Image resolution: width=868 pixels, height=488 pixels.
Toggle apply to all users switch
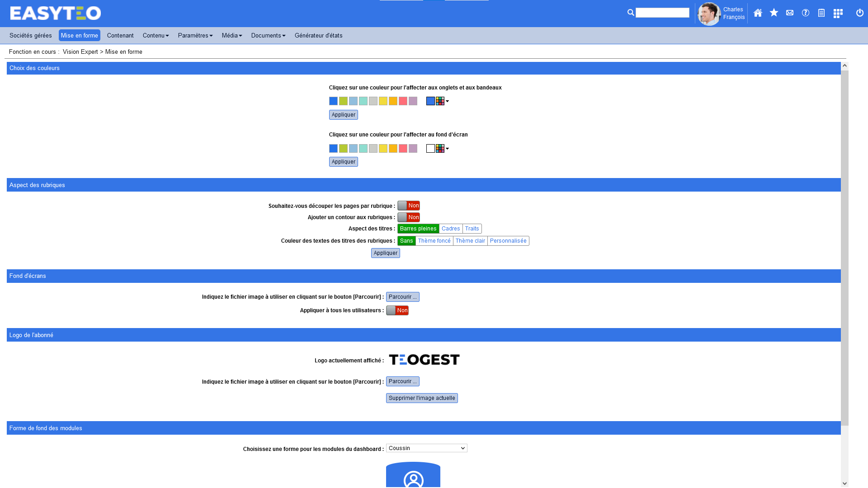tap(397, 310)
